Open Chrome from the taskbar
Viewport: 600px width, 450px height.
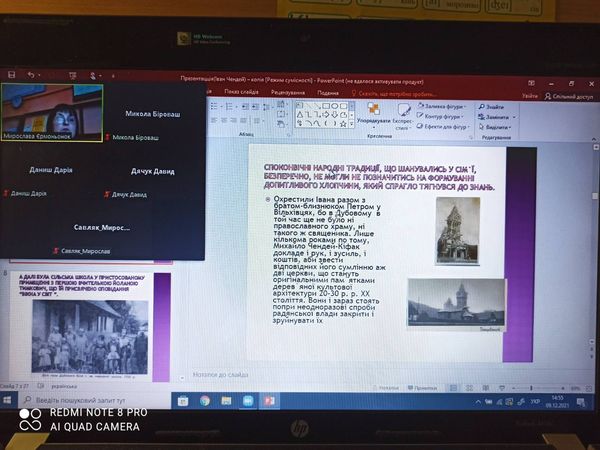coord(205,401)
